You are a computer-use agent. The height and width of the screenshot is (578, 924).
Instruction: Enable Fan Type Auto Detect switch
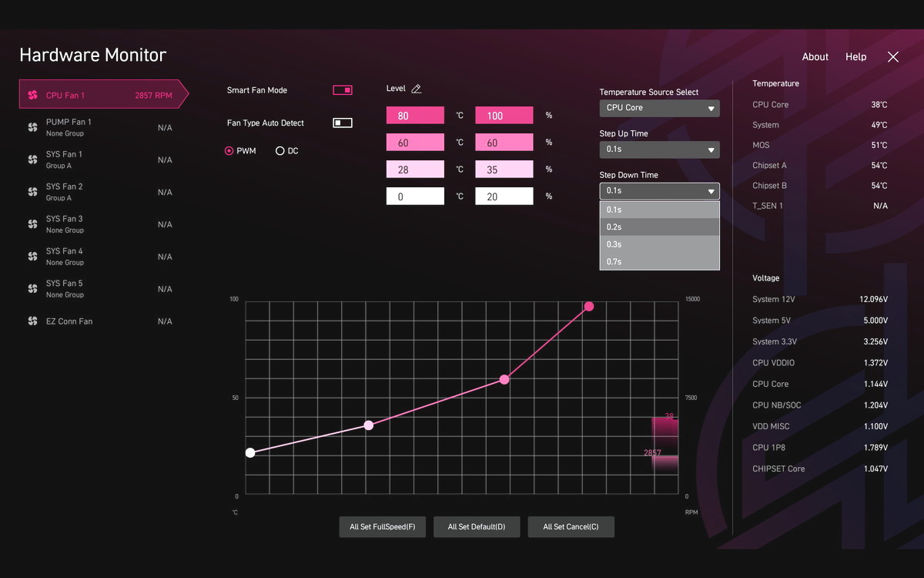click(x=343, y=123)
